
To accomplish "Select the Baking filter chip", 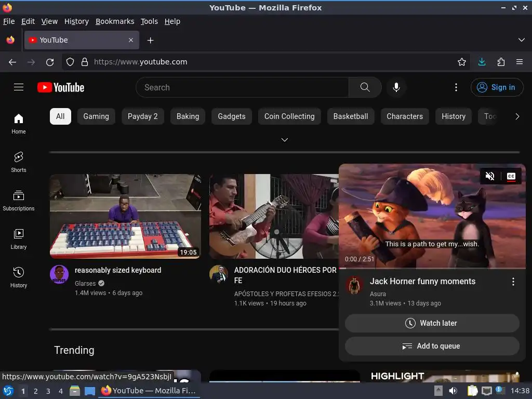I will click(188, 116).
